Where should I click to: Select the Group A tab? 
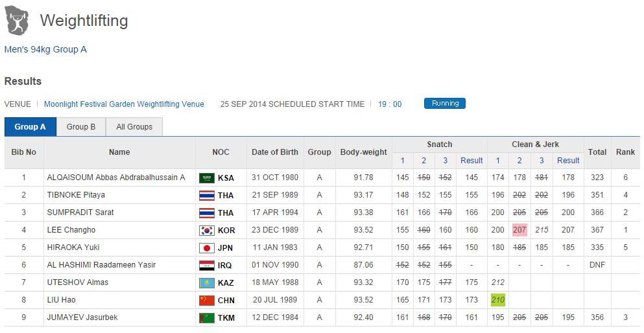pos(30,127)
